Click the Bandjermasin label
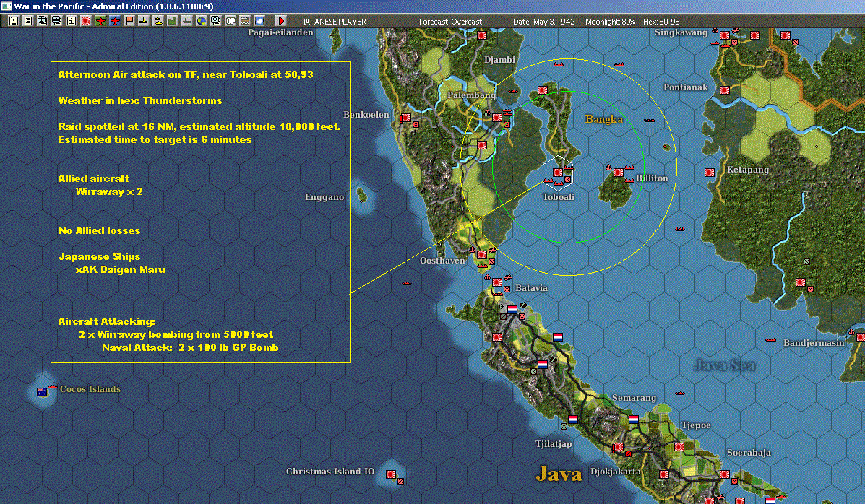Image resolution: width=865 pixels, height=504 pixels. (814, 343)
